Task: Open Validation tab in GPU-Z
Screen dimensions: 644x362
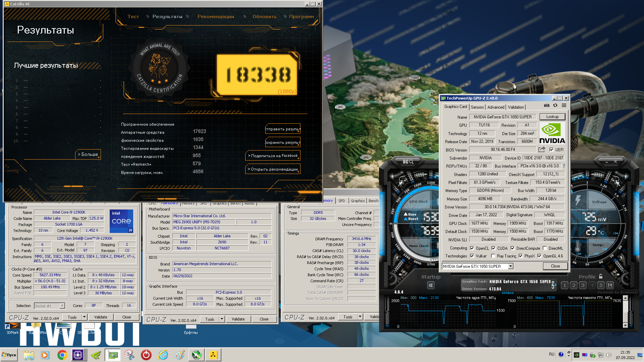Action: pyautogui.click(x=516, y=107)
